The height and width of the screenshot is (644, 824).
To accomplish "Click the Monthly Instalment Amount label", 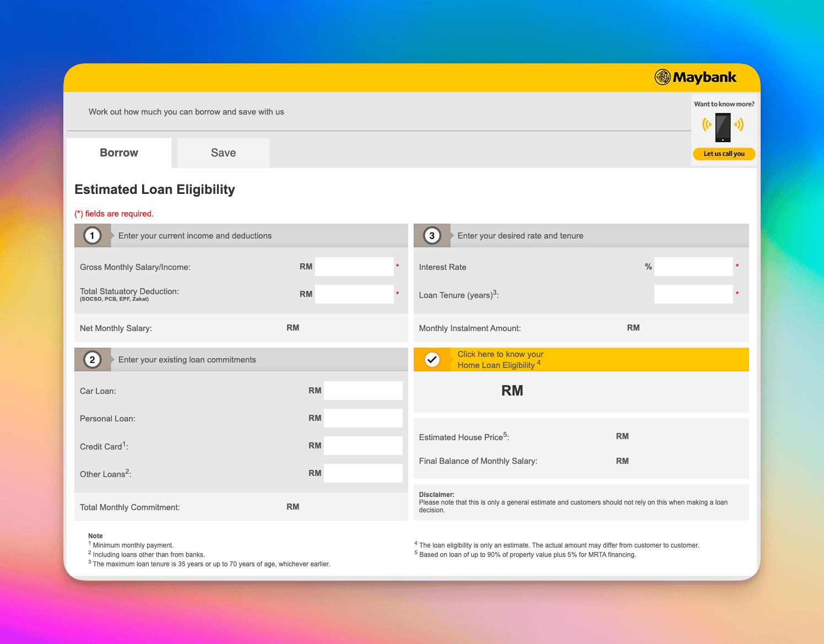I will (x=470, y=328).
